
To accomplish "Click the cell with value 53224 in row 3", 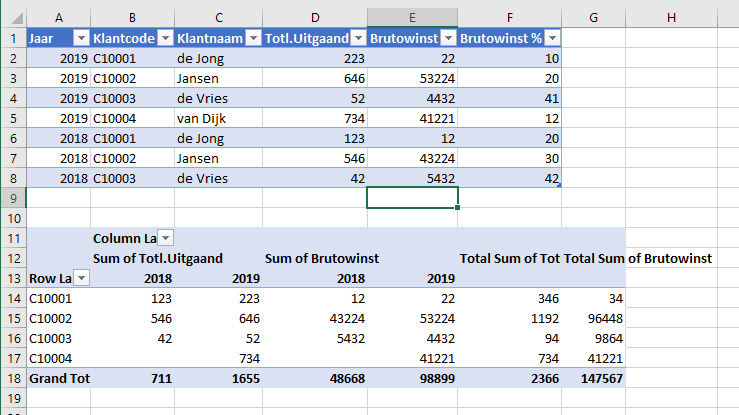I will tap(412, 78).
